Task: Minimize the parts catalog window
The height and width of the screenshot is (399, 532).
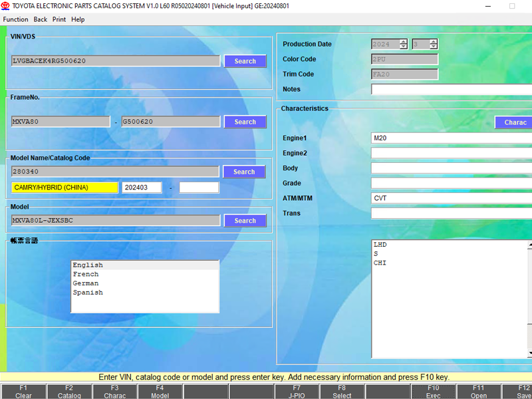Action: (488, 6)
